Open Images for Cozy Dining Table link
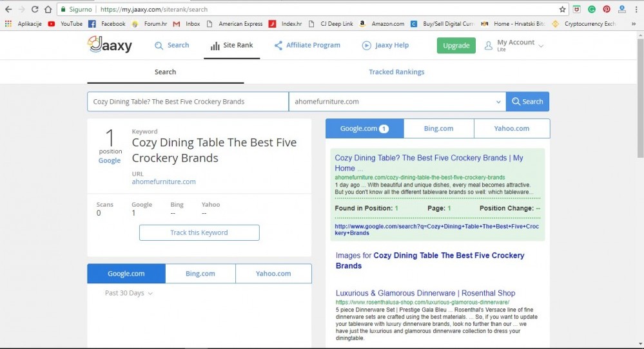This screenshot has height=349, width=644. click(x=429, y=260)
